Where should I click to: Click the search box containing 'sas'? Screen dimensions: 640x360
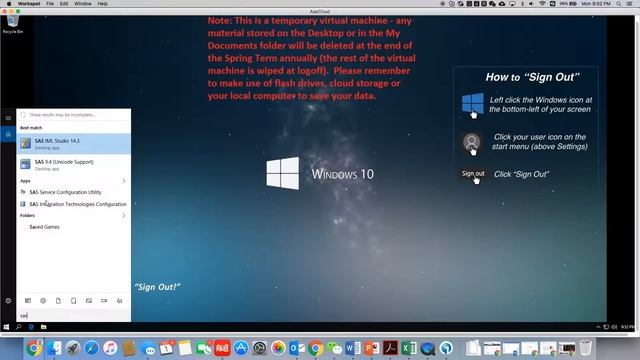(74, 316)
